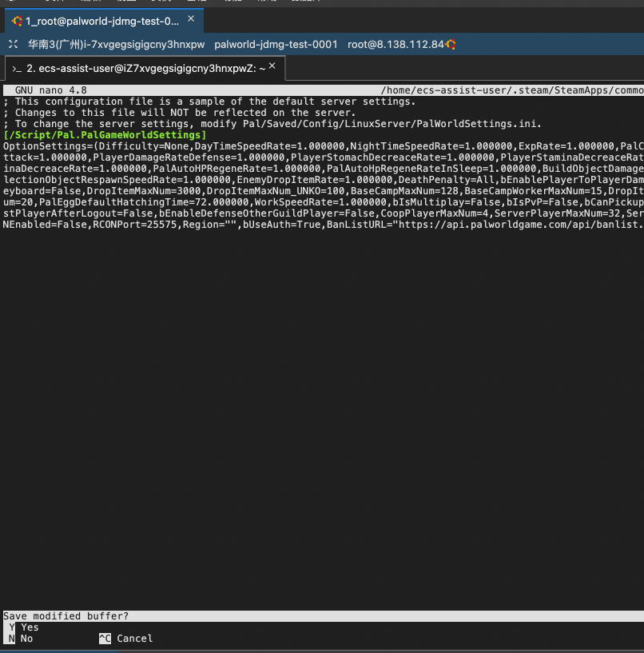Click the Ubuntu icon in the first tab

tap(17, 21)
